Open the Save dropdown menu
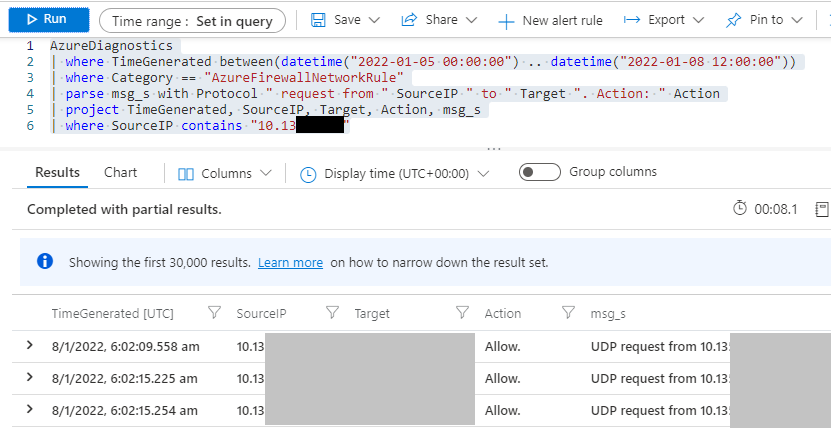831x434 pixels. pos(345,20)
